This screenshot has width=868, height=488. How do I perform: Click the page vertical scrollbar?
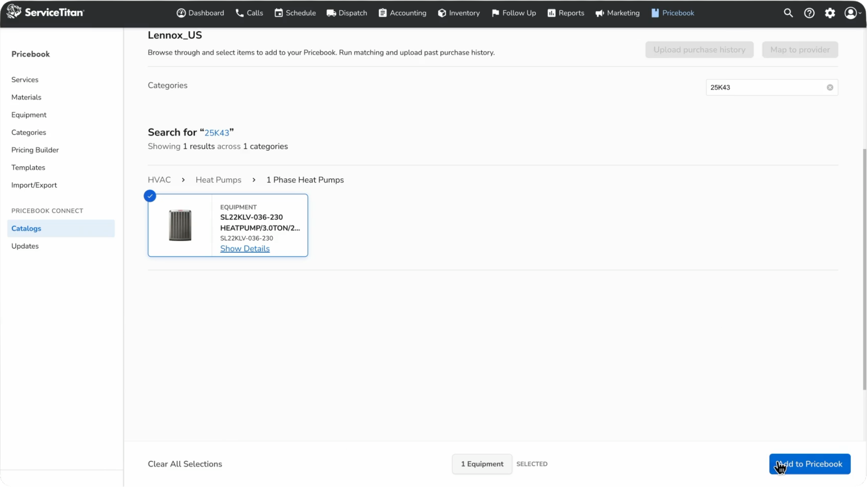864,269
